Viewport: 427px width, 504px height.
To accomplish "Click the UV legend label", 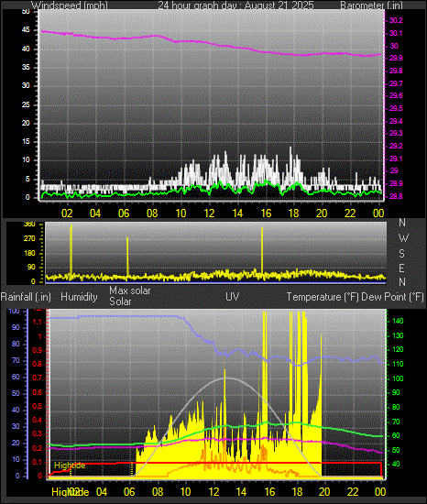I will tap(233, 297).
